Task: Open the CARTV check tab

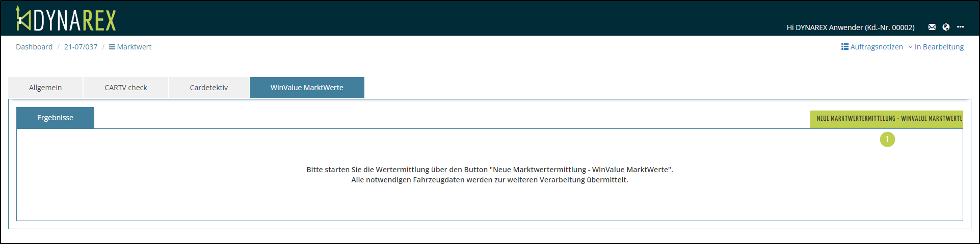Action: pyautogui.click(x=126, y=88)
